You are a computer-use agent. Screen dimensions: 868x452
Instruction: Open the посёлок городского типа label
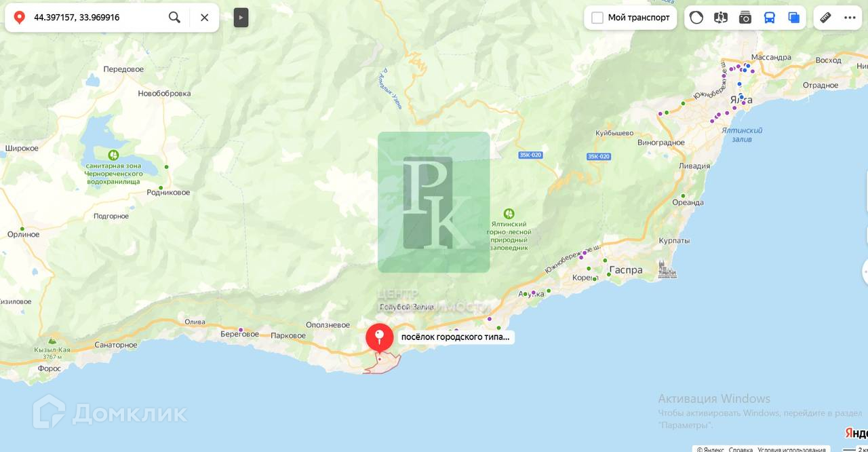(x=455, y=337)
